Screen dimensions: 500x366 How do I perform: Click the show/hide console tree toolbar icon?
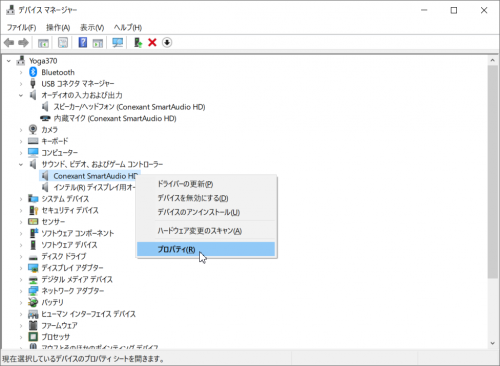[43, 43]
